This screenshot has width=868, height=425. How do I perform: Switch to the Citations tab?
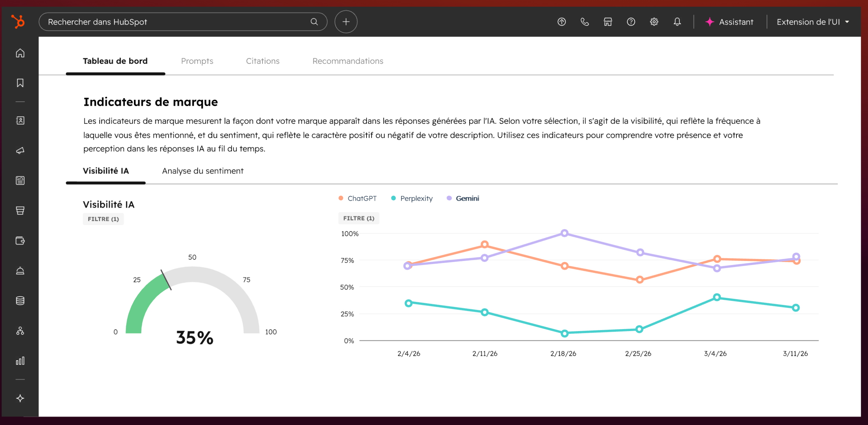coord(263,61)
